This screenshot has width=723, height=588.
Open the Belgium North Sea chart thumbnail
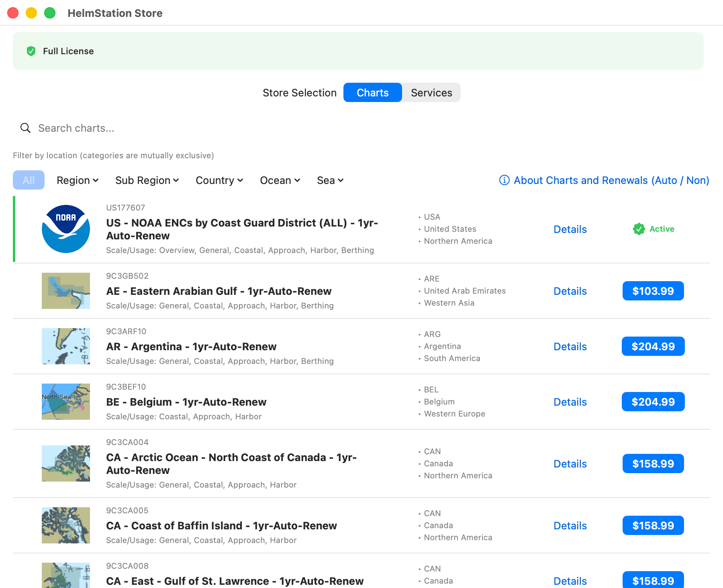point(66,402)
